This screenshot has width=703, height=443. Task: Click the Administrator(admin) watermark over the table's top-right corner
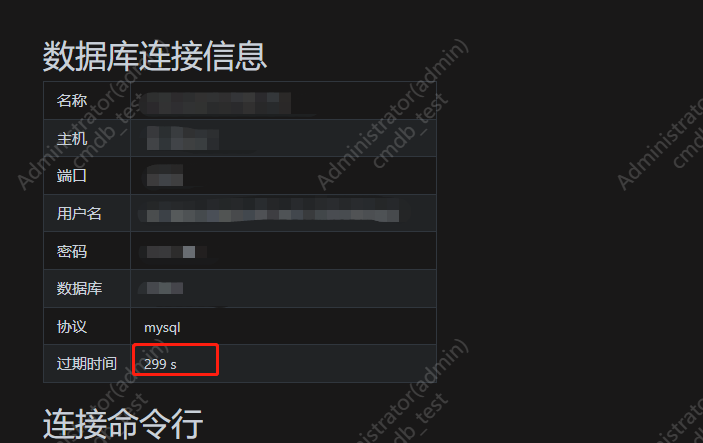392,114
